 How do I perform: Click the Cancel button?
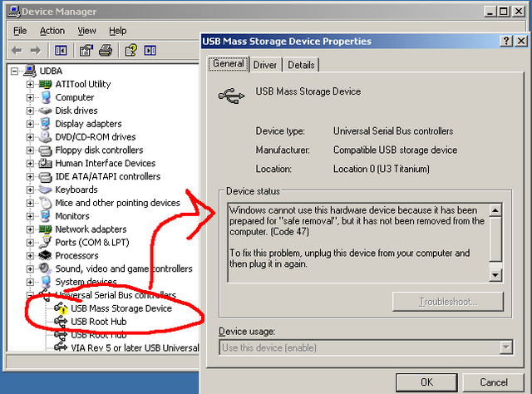(494, 382)
